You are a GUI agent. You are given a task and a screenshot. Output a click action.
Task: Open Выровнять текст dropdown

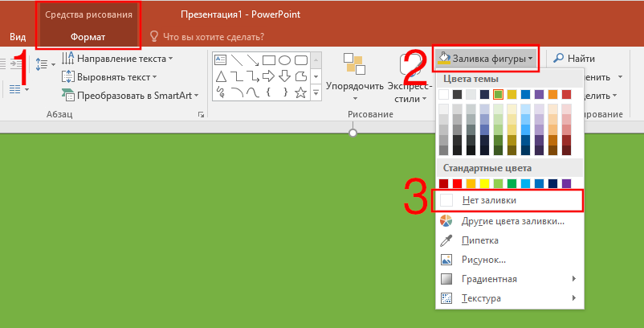[109, 77]
